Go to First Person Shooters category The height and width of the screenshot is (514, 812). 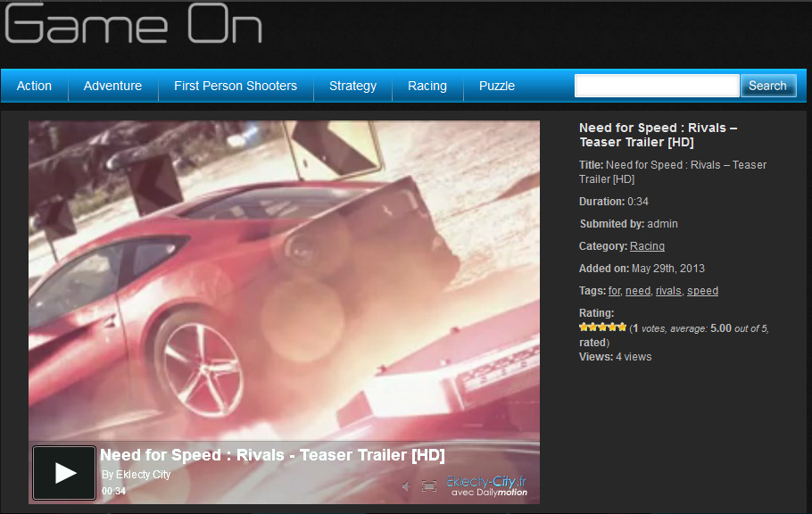pyautogui.click(x=236, y=86)
